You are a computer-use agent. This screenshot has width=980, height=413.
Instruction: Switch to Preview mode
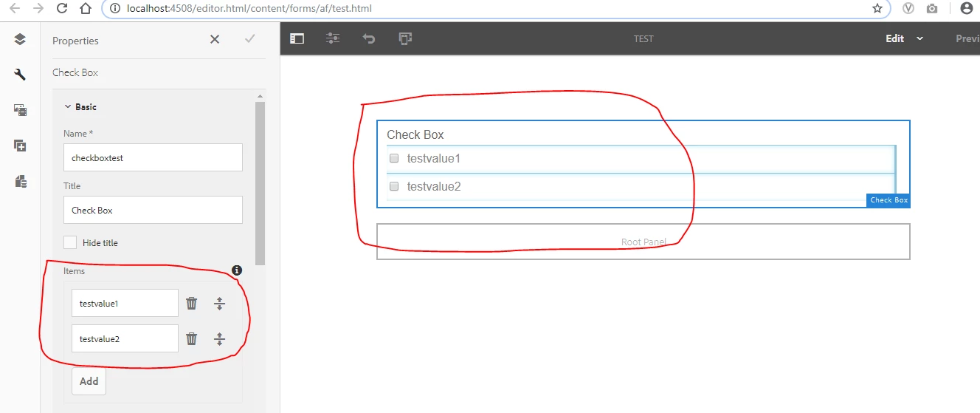coord(967,38)
